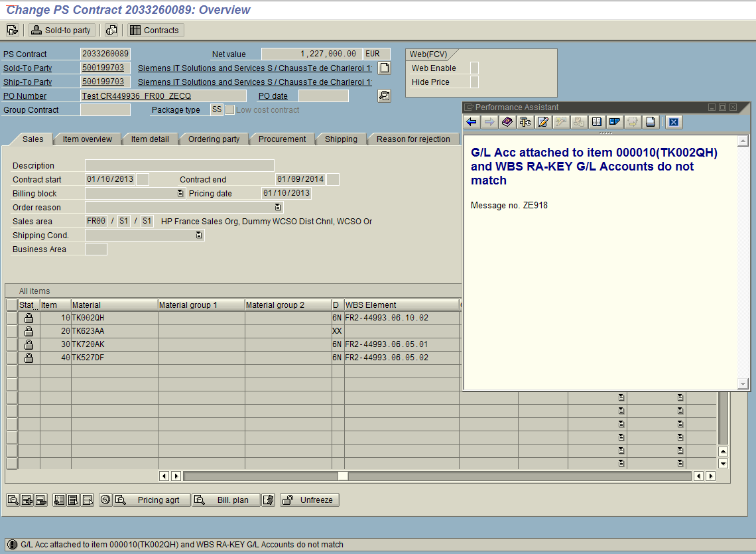The height and width of the screenshot is (554, 756).
Task: Click scroll-down arrow of items table vertical scrollbar
Action: pos(723,463)
